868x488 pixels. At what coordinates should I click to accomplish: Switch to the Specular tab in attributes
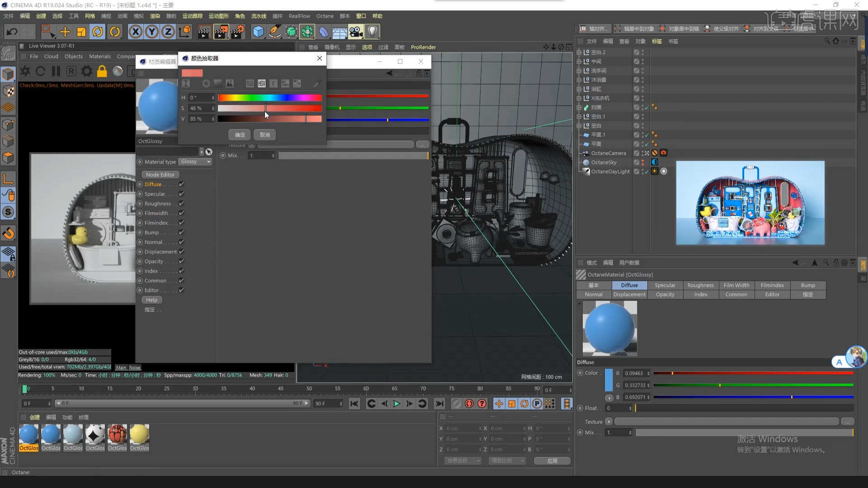tap(665, 285)
